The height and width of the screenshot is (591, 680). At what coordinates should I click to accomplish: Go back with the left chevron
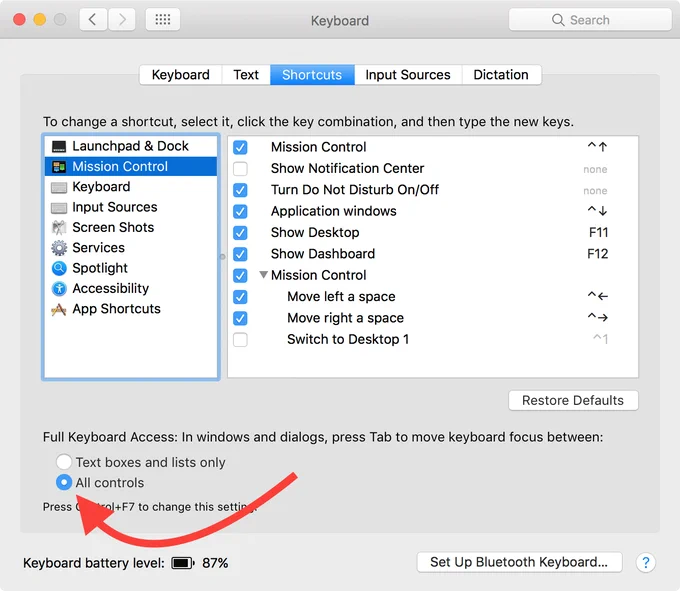93,20
